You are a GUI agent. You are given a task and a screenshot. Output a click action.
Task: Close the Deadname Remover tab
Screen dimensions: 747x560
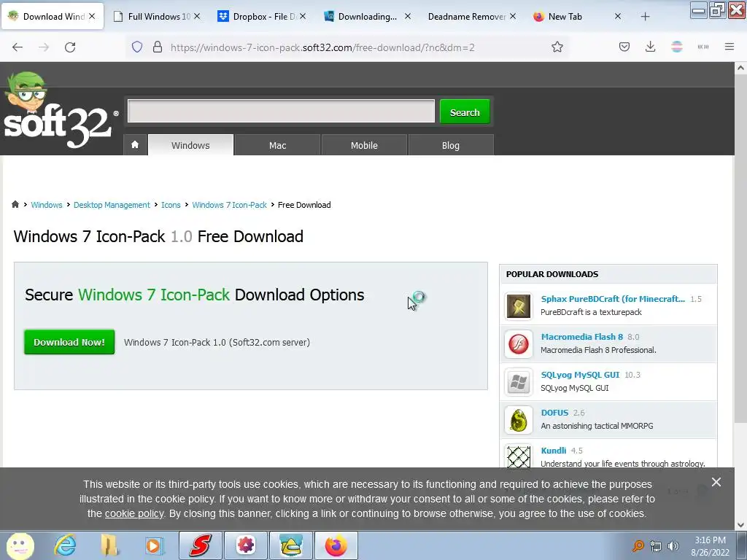coord(513,17)
